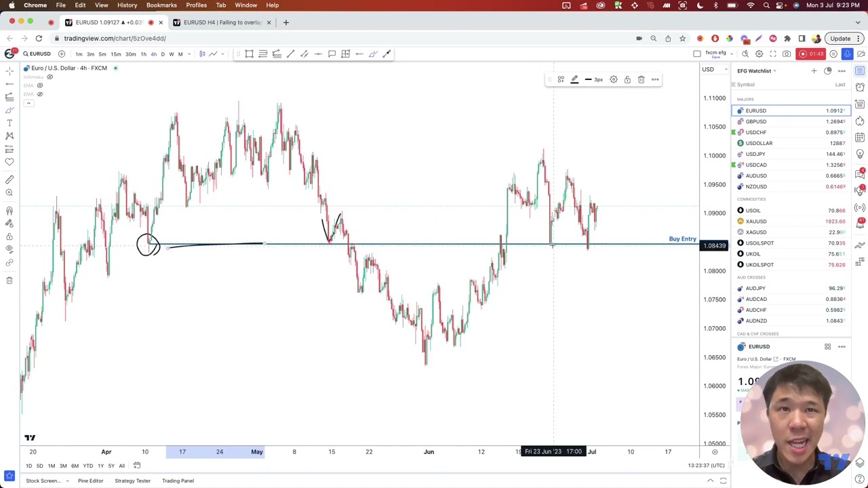
Task: Expand EFG Watchlist name dropdown
Action: click(x=774, y=70)
